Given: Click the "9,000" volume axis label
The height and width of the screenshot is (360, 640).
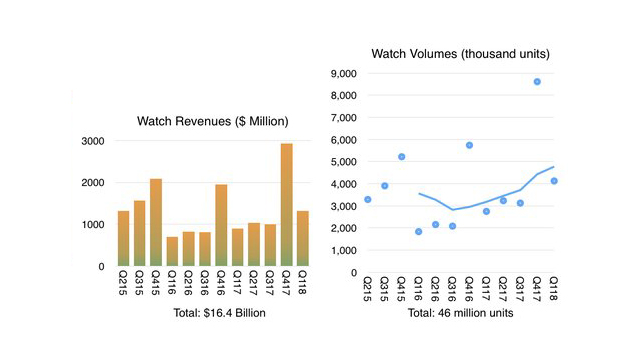Looking at the screenshot, I should (343, 74).
